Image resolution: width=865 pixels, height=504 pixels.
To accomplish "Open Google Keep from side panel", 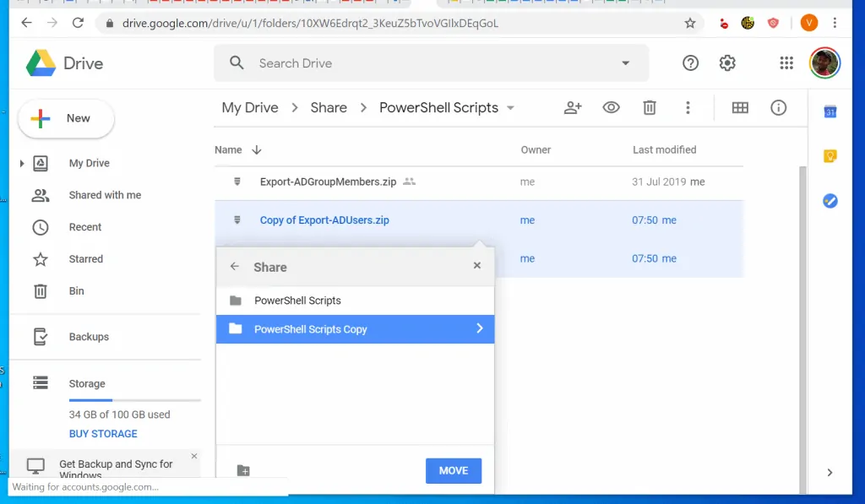I will [x=830, y=156].
